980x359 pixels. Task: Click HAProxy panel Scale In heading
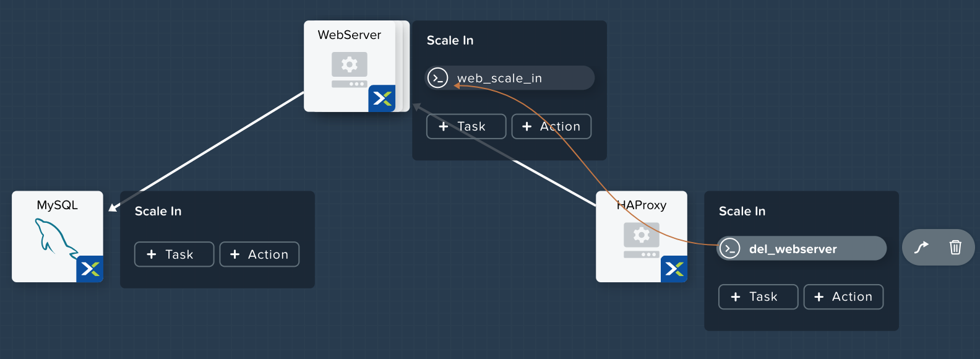(742, 211)
